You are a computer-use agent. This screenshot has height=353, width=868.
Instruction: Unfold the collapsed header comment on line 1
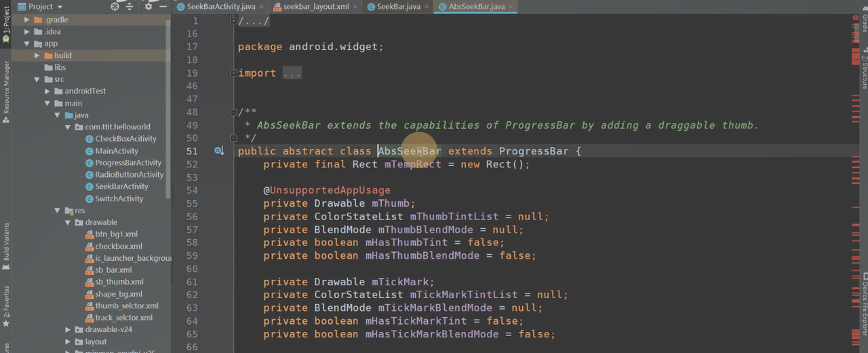point(233,21)
